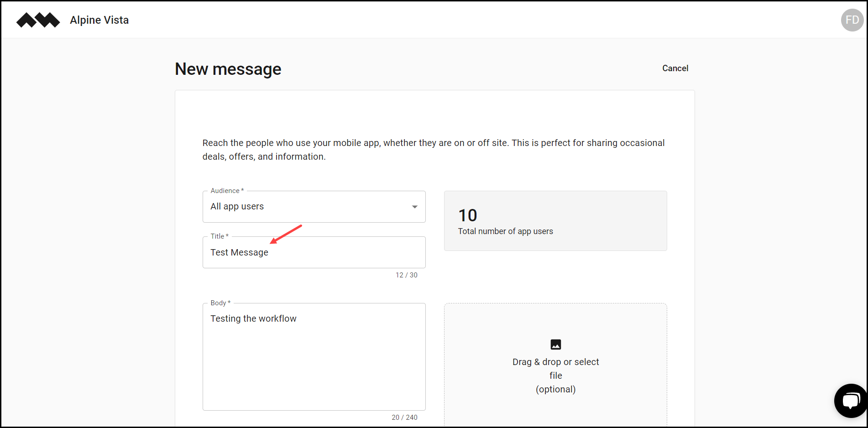The image size is (868, 428).
Task: Click the image upload icon
Action: pos(555,344)
